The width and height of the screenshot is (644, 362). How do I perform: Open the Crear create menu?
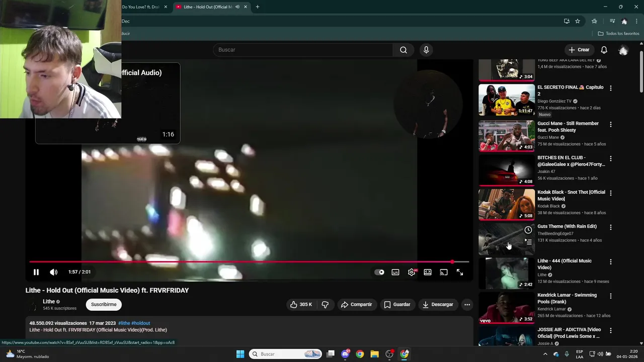pos(579,50)
